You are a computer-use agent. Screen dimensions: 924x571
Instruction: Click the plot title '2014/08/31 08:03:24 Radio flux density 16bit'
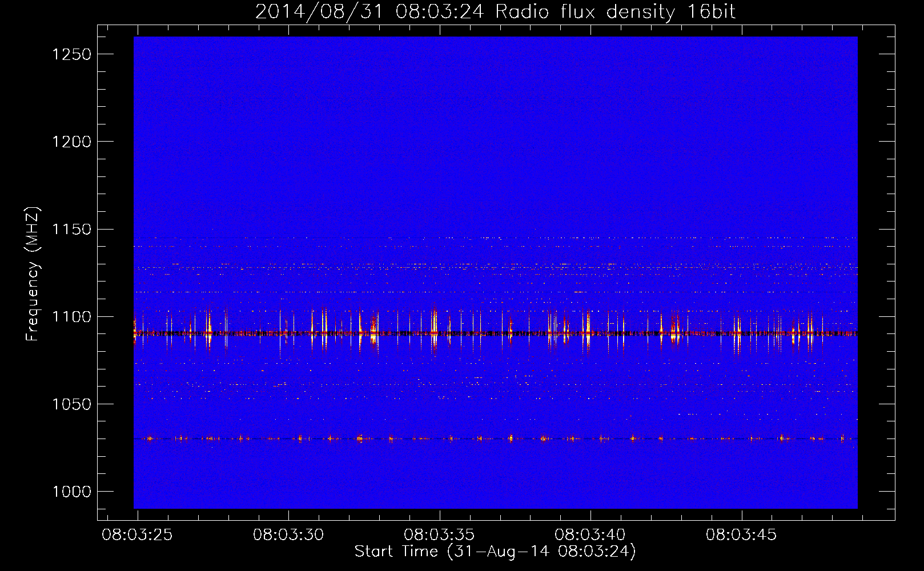tap(495, 11)
